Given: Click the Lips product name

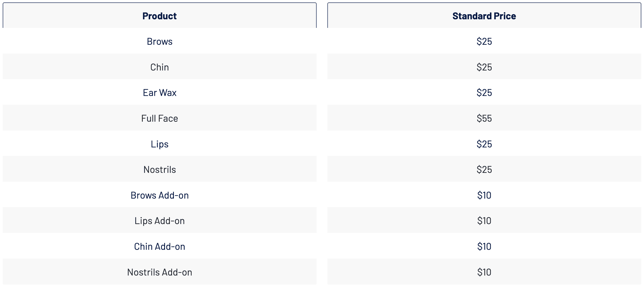Looking at the screenshot, I should click(x=160, y=144).
